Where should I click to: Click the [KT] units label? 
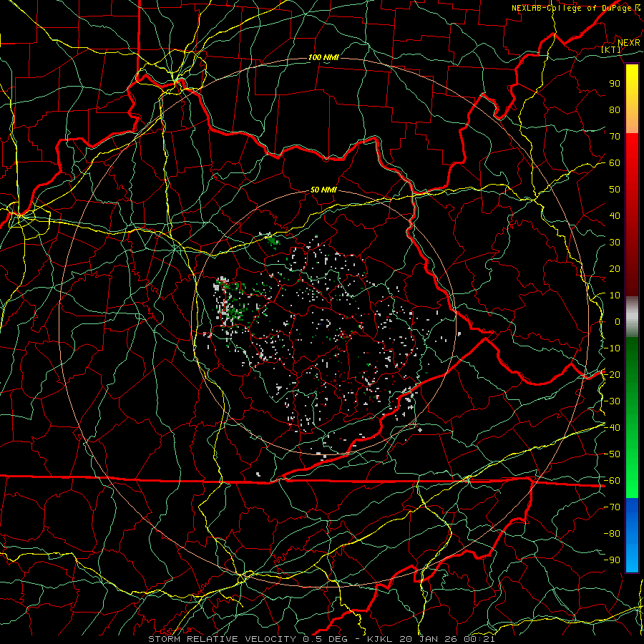[611, 49]
